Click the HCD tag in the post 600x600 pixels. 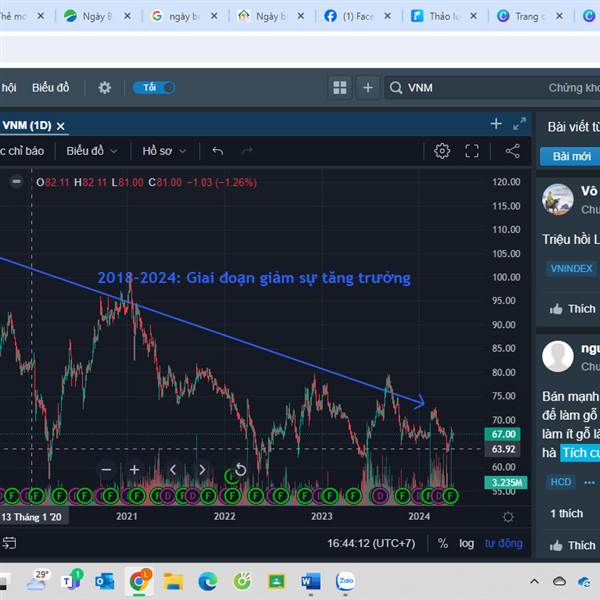pyautogui.click(x=561, y=482)
